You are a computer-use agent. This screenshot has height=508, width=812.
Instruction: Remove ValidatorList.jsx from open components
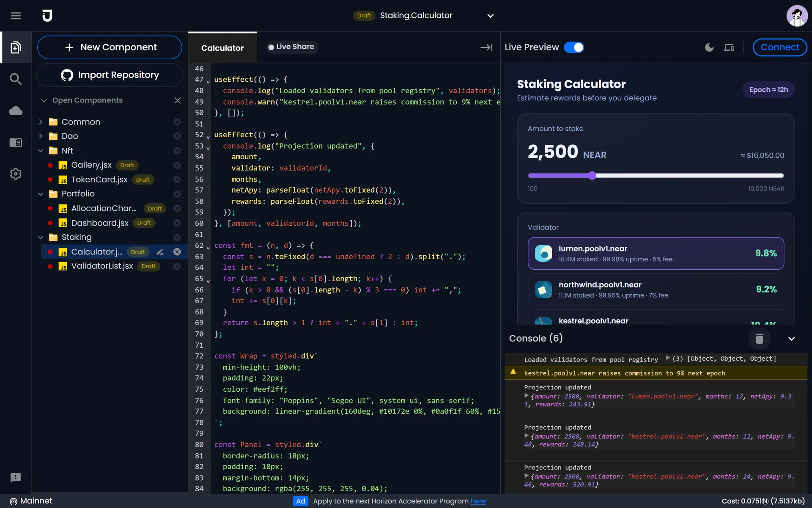177,266
